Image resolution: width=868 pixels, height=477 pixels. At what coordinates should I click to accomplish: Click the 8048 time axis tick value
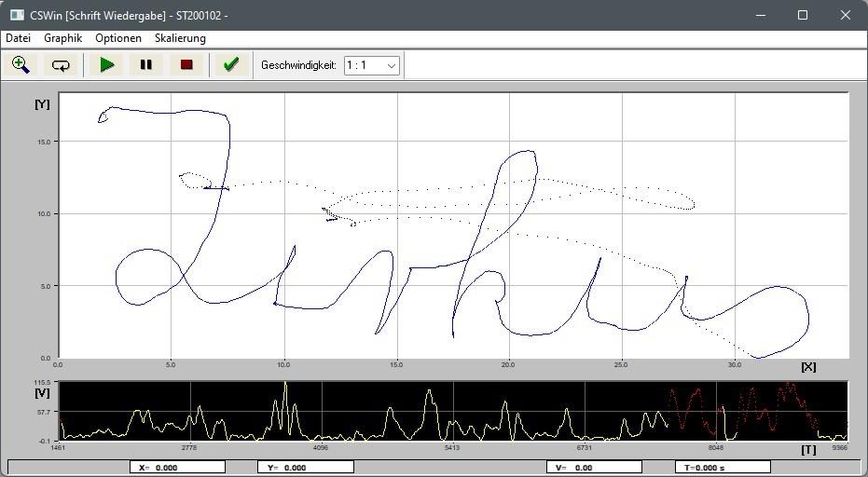pos(716,447)
